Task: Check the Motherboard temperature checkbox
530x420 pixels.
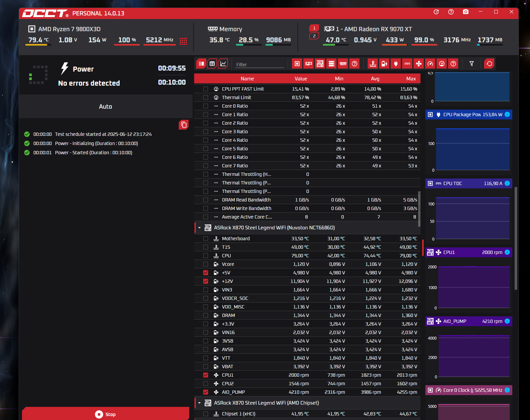Action: [206, 239]
